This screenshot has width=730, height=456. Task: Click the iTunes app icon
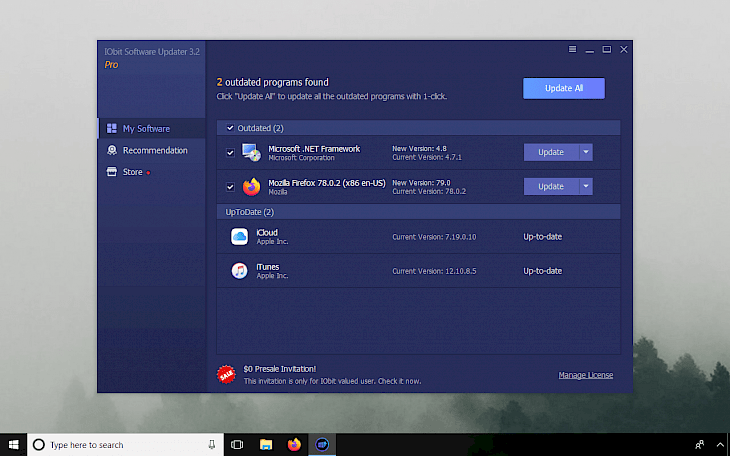point(239,271)
